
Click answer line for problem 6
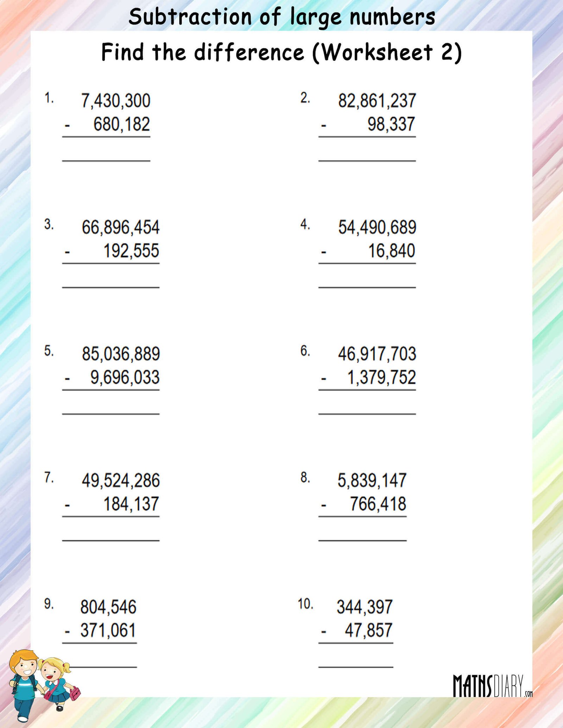367,414
